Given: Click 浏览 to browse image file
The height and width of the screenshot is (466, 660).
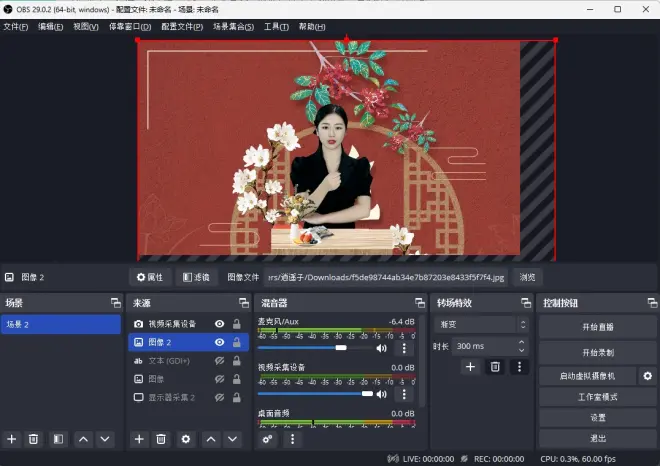Looking at the screenshot, I should [527, 277].
